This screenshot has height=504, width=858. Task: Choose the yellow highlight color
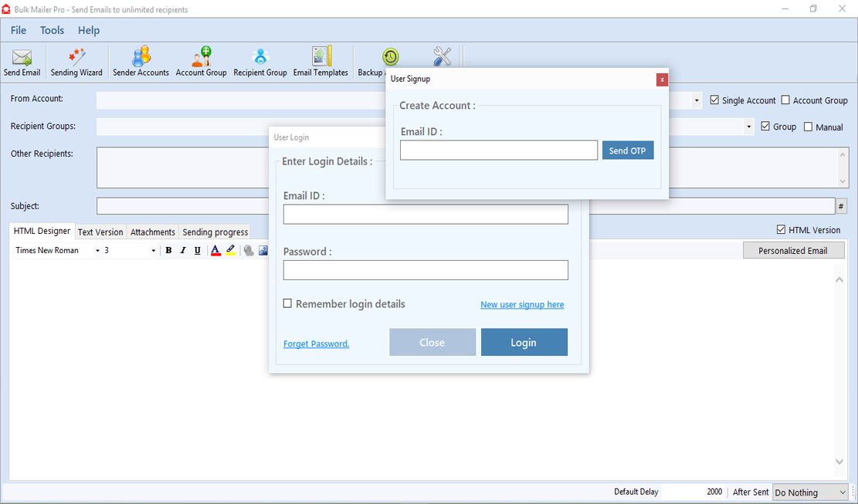(230, 250)
